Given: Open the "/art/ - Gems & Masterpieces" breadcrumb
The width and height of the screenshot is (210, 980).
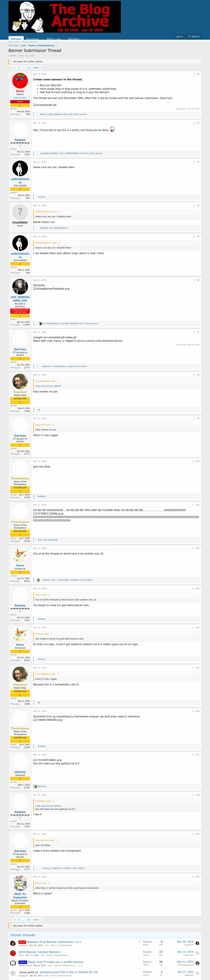Looking at the screenshot, I should [x=38, y=46].
